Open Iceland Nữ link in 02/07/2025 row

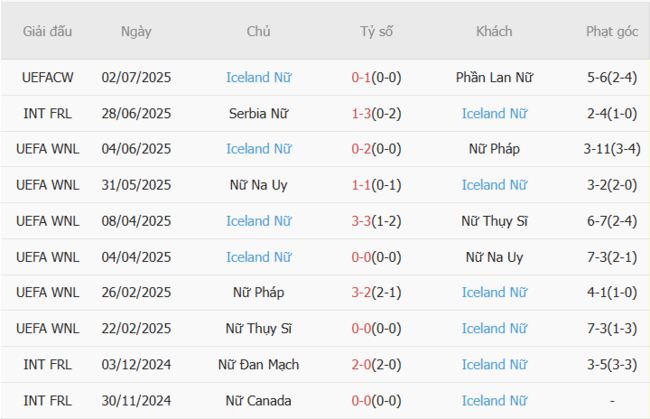click(258, 77)
